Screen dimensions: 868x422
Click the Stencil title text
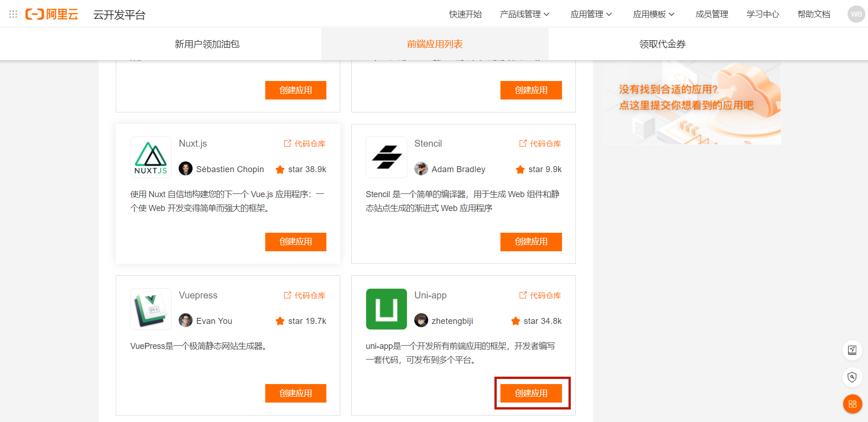click(428, 143)
